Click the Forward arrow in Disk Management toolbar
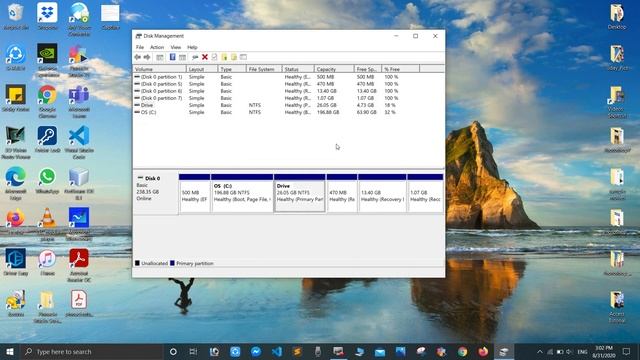 pyautogui.click(x=147, y=57)
